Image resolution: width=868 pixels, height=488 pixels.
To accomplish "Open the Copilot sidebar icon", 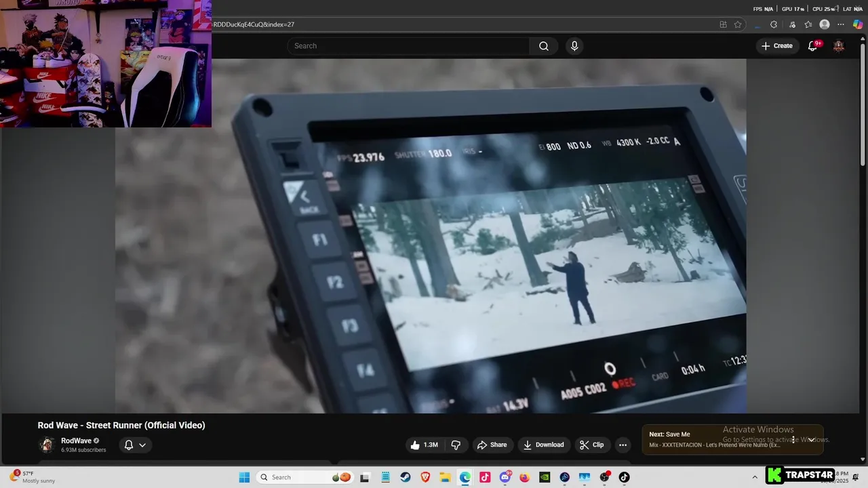I will (858, 24).
